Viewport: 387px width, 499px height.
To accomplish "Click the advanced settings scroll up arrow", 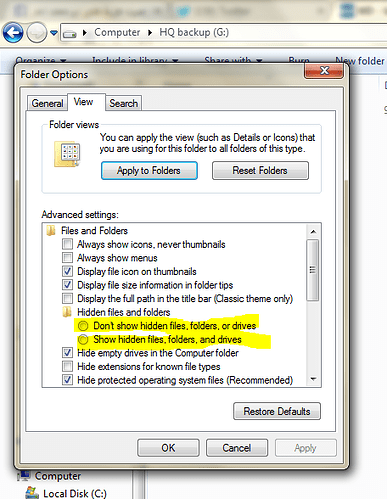I will (313, 231).
